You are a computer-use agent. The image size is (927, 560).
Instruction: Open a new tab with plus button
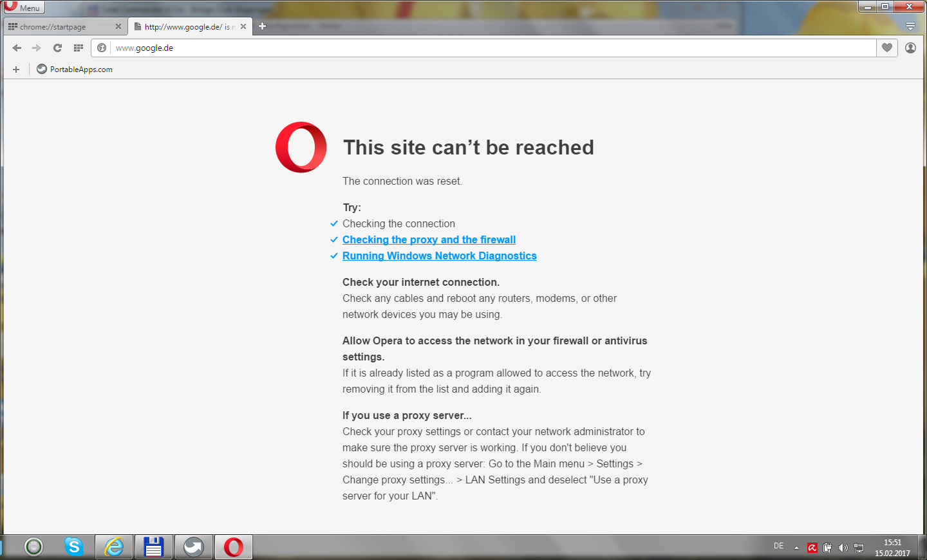point(262,26)
